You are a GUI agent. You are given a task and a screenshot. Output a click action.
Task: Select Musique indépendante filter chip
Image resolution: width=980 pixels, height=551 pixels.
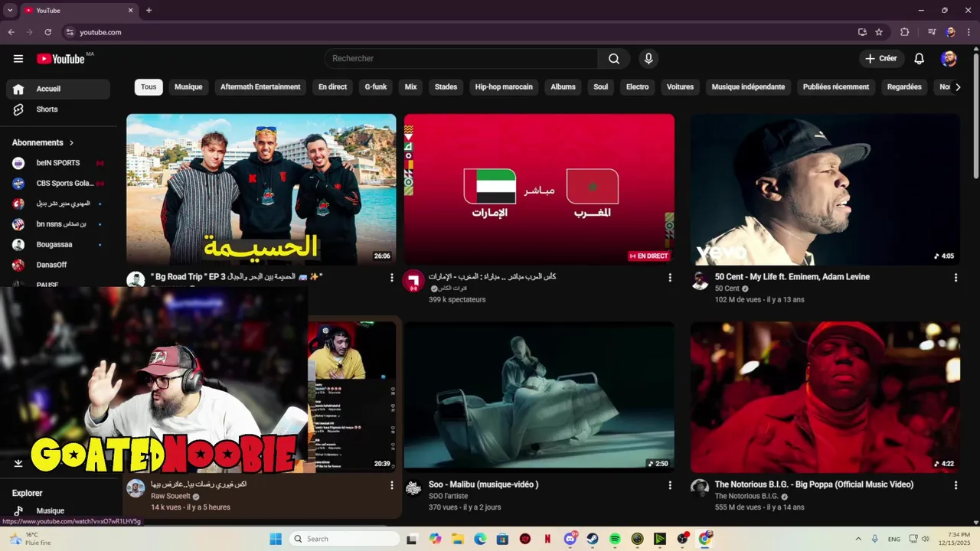(748, 87)
